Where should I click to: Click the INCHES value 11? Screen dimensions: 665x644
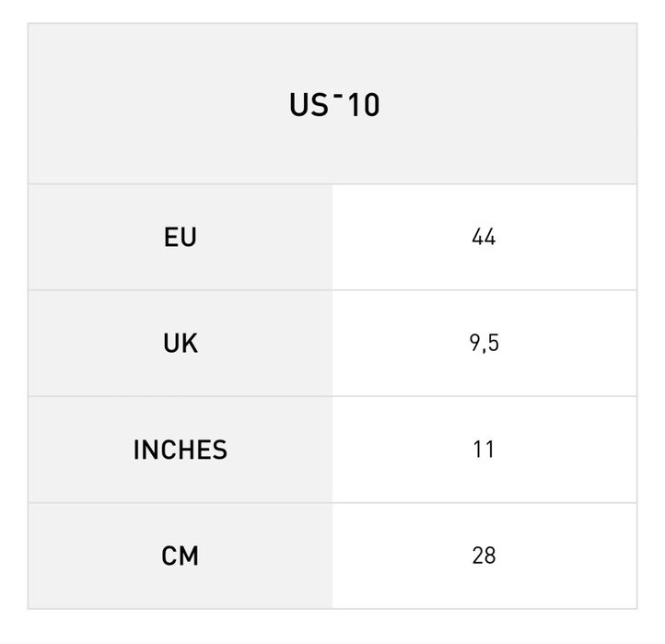tap(484, 450)
